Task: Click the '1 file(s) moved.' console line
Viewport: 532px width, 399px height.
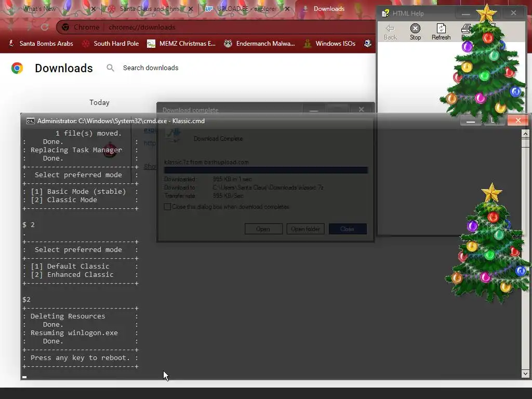Action: (x=88, y=134)
